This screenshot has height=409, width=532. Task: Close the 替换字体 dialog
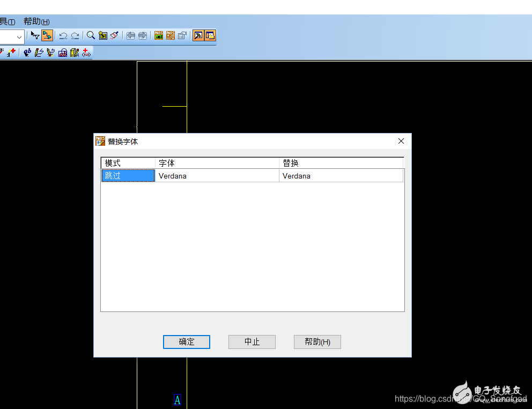point(401,141)
